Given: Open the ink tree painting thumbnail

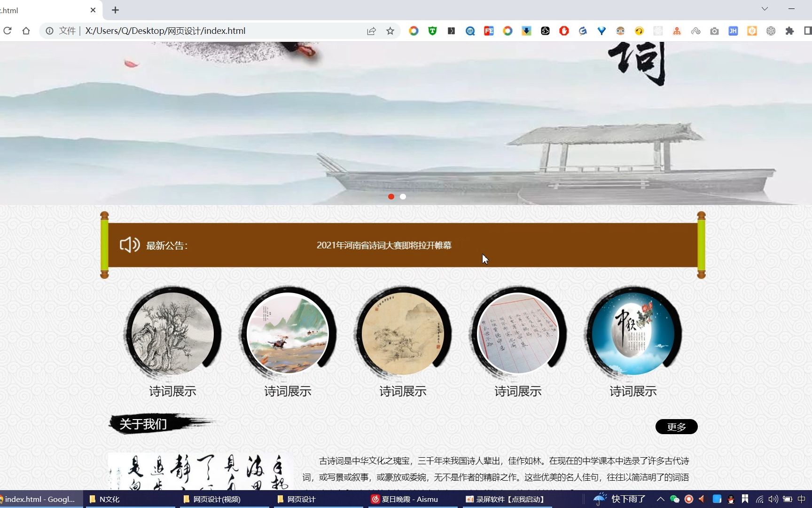Looking at the screenshot, I should (x=172, y=333).
